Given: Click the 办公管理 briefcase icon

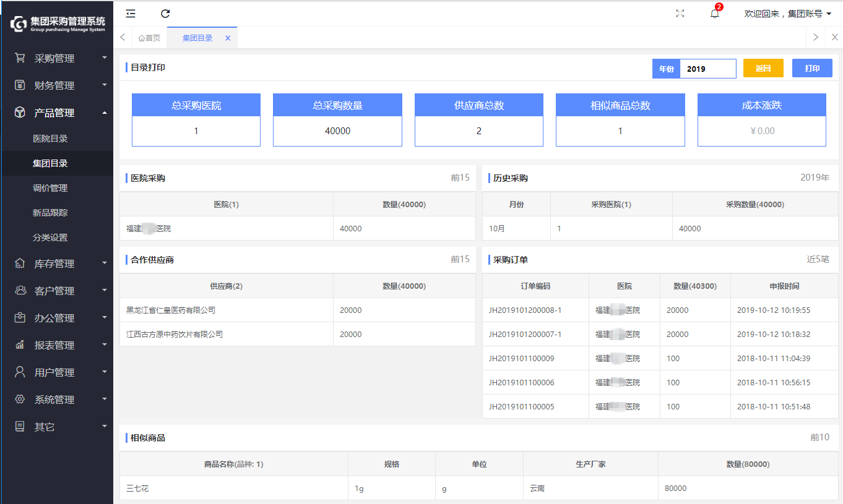Looking at the screenshot, I should (x=20, y=318).
